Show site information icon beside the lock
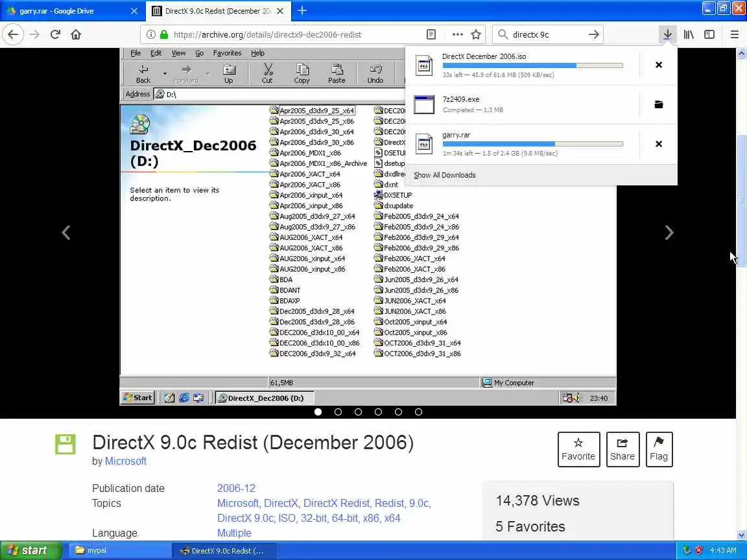747x560 pixels. click(x=150, y=34)
